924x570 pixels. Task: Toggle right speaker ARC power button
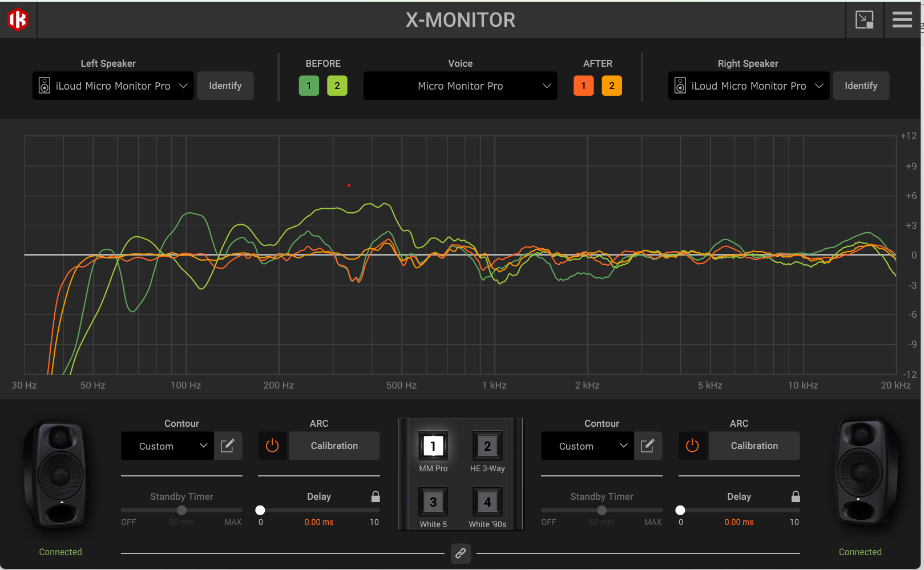[x=693, y=446]
